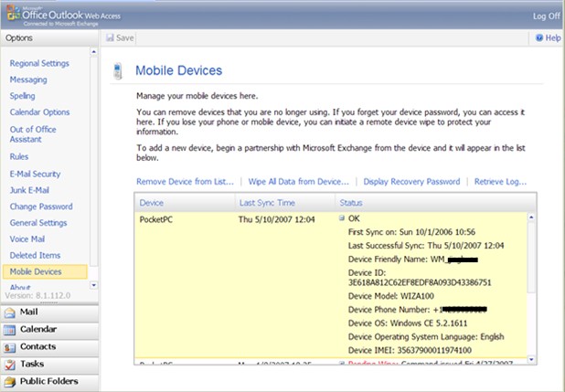Click Wipe All Data from Device link
The image size is (565, 392).
coord(298,182)
